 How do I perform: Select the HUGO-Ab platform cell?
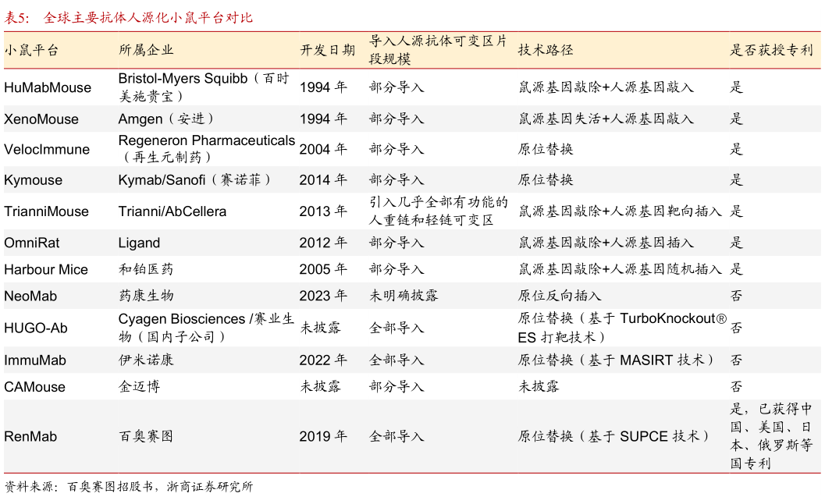point(36,328)
